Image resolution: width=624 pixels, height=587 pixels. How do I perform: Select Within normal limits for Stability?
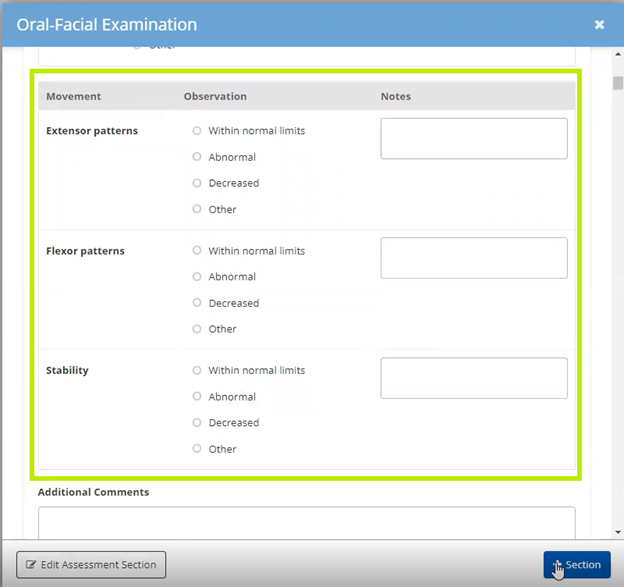coord(197,371)
